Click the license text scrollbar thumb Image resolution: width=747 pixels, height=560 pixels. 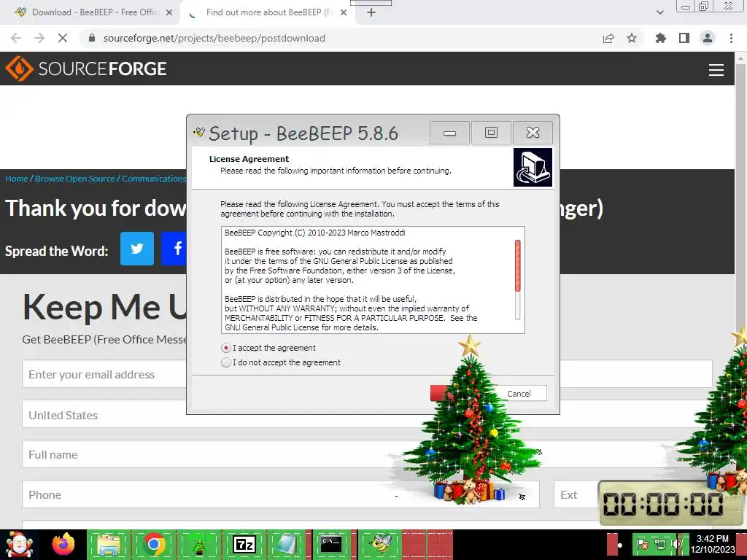[517, 265]
